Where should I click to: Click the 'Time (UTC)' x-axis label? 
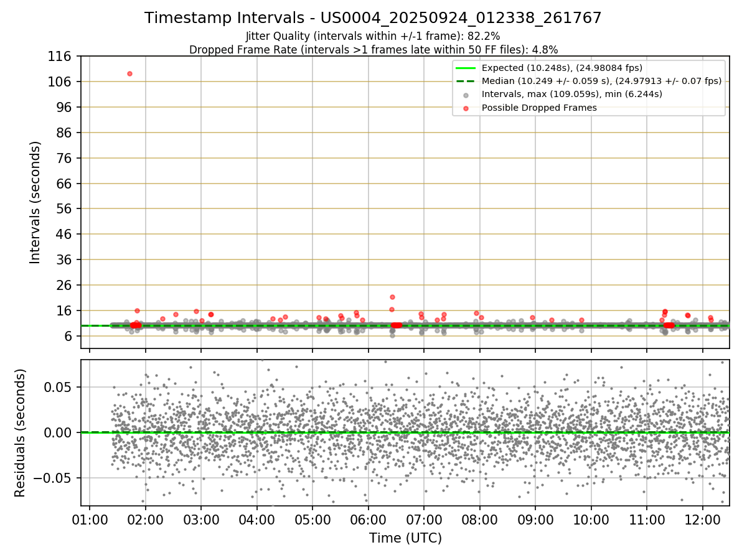405,538
